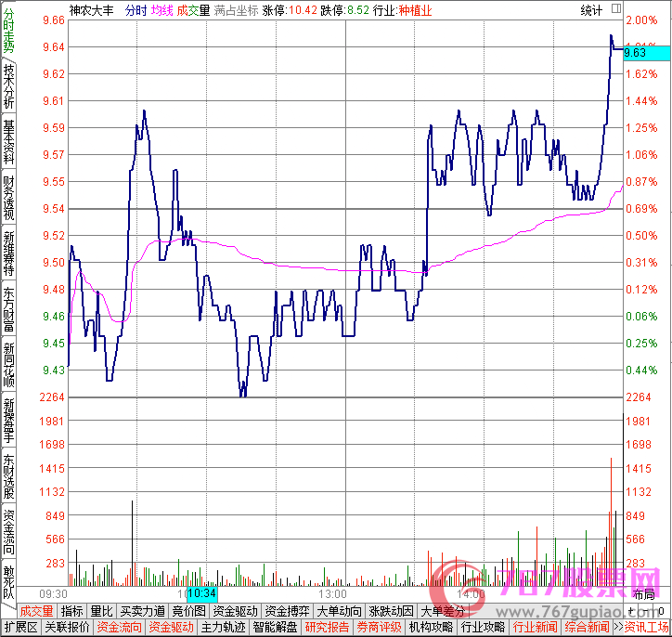Click the 1981 left volume axis label

pos(51,421)
